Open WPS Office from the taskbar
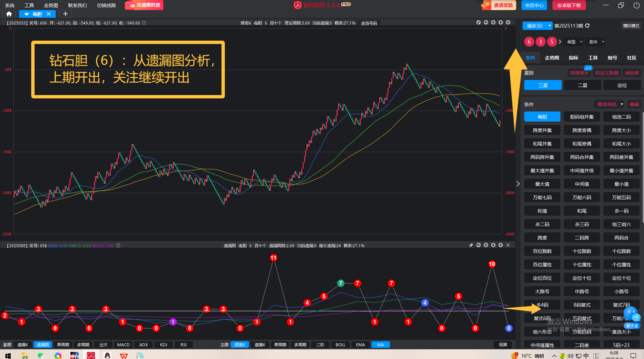The image size is (644, 359). (123, 355)
